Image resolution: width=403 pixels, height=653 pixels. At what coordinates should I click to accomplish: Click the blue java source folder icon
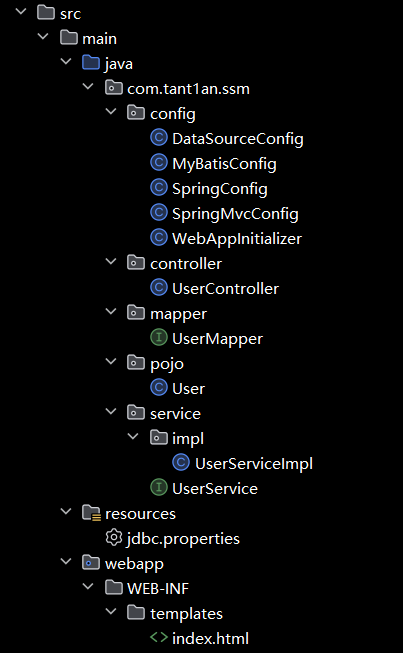(x=91, y=63)
